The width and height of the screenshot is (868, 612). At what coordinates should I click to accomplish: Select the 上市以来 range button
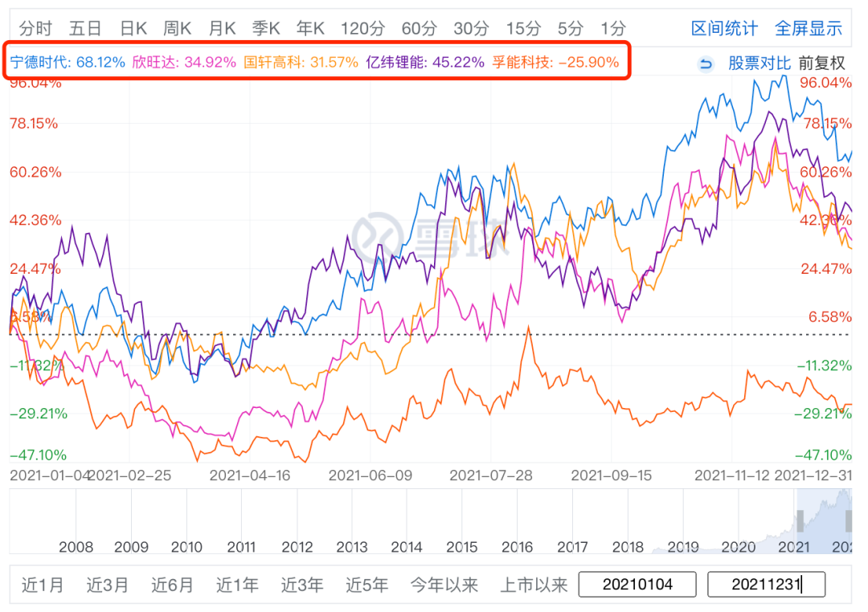coord(534,585)
